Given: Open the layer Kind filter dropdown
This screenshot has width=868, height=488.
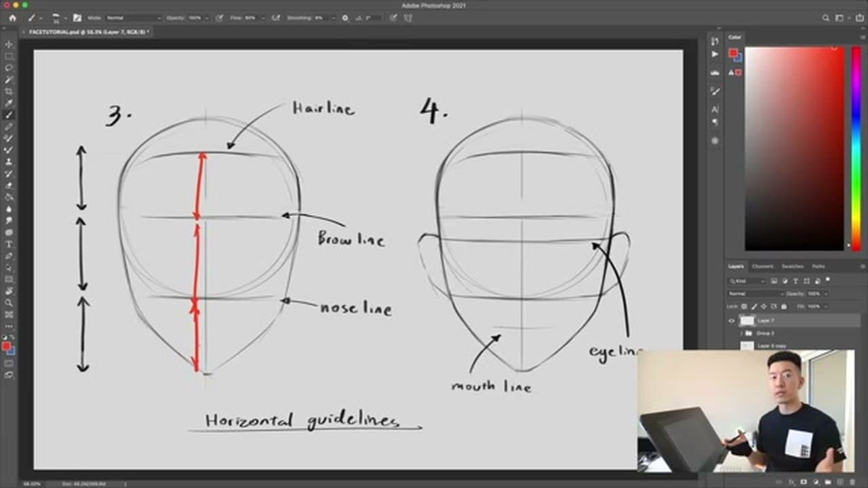Looking at the screenshot, I should (x=746, y=281).
